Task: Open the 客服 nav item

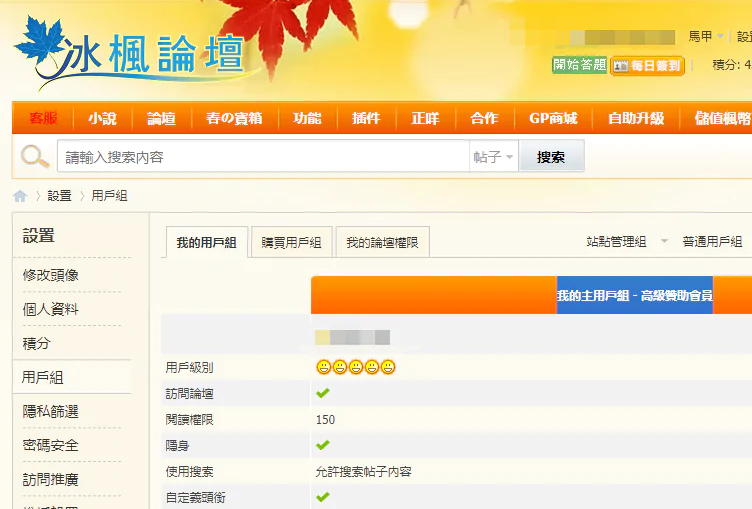Action: 43,118
